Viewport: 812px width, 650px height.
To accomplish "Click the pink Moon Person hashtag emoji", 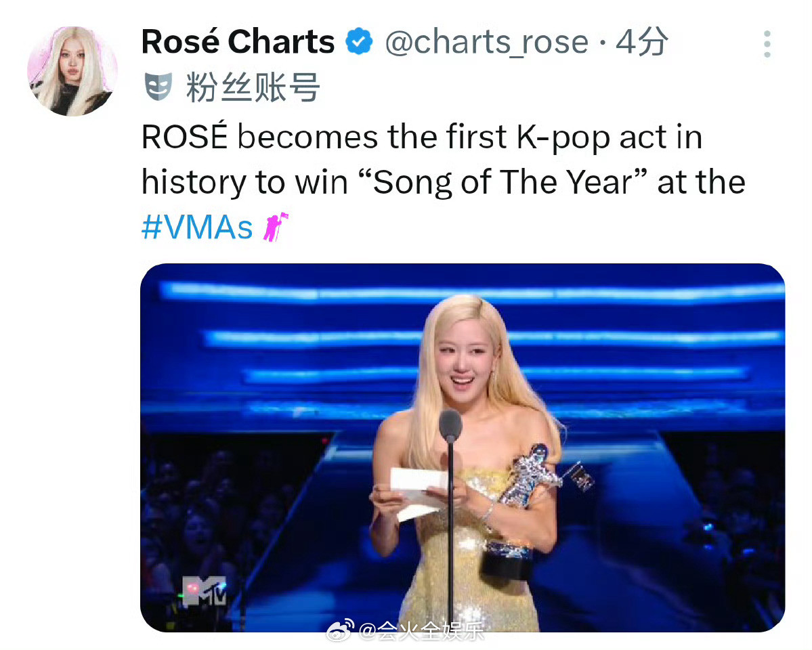I will point(275,227).
